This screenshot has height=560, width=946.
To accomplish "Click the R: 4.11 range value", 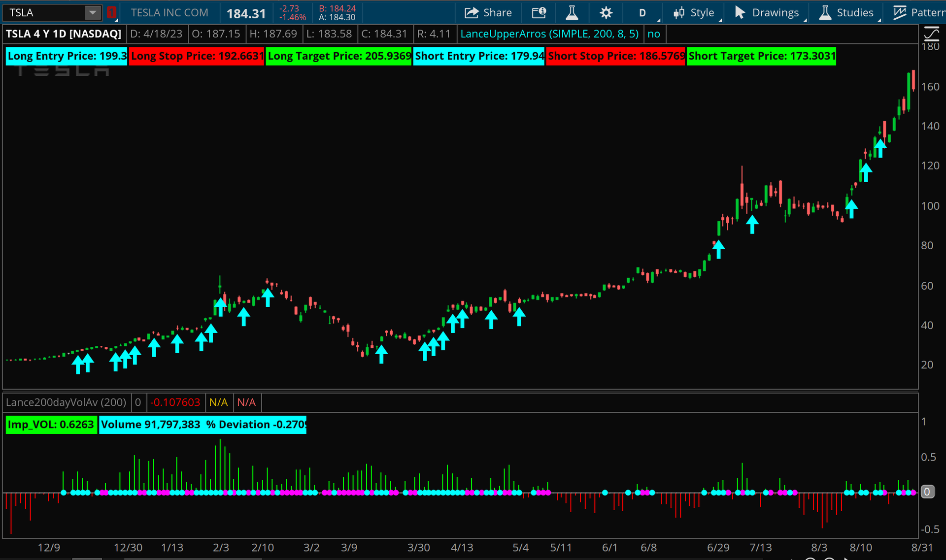I will 434,34.
